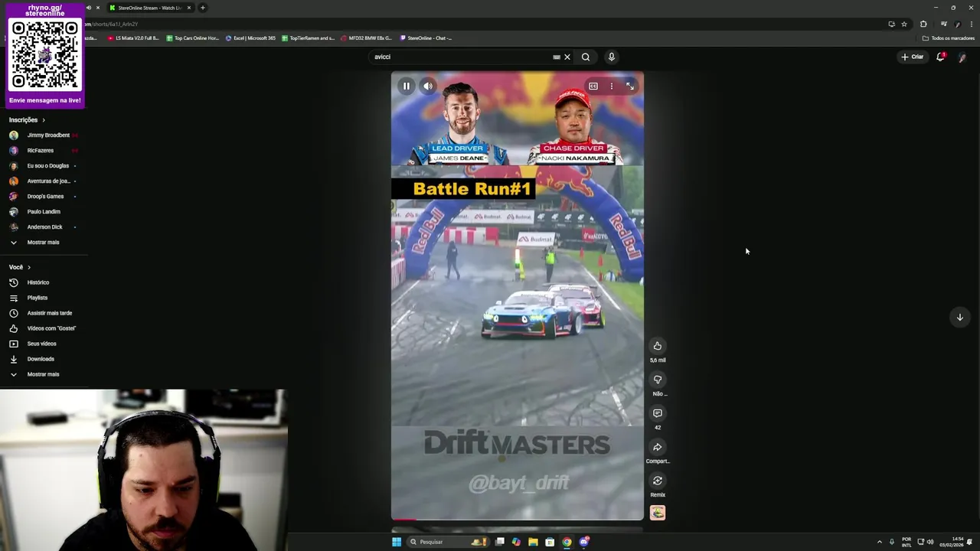The width and height of the screenshot is (980, 551).
Task: Go to the next Short with the down arrow
Action: tap(959, 318)
